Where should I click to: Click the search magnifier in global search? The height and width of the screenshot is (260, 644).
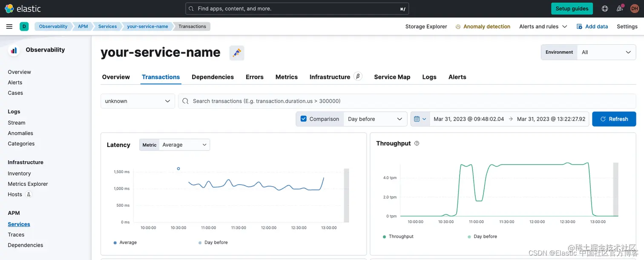coord(191,9)
